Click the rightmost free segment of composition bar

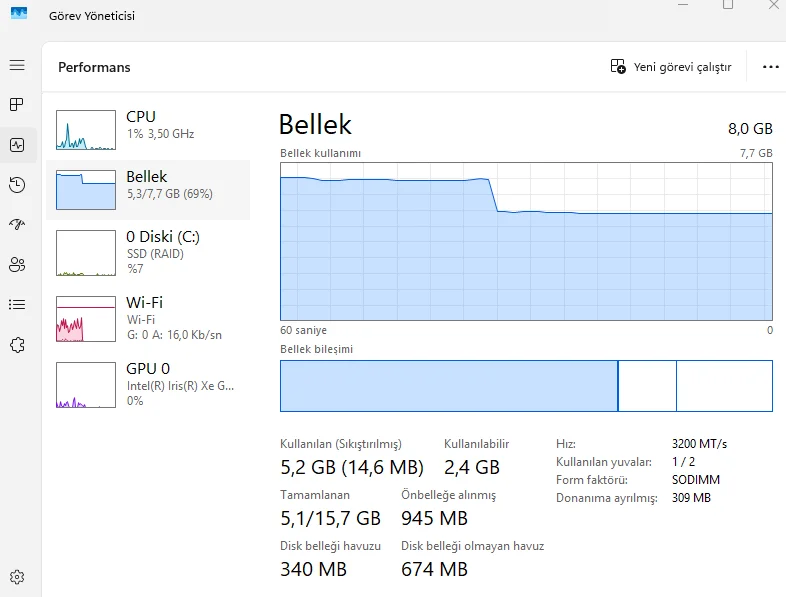724,386
